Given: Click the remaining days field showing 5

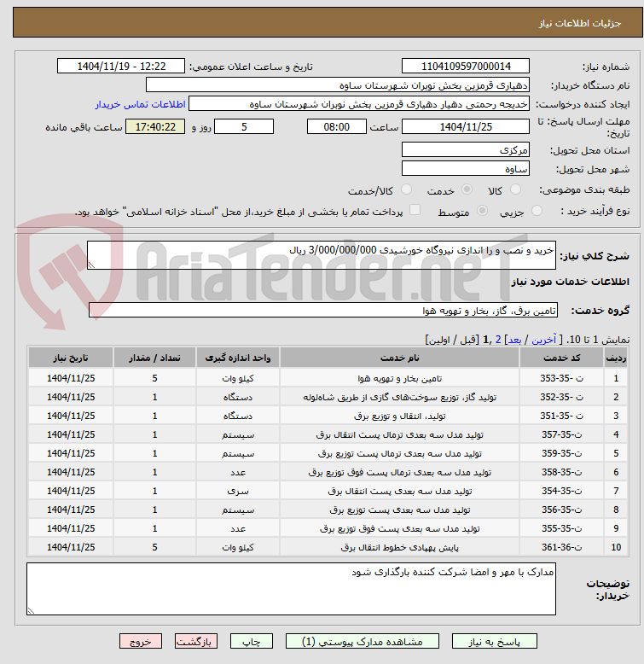Looking at the screenshot, I should tap(244, 126).
